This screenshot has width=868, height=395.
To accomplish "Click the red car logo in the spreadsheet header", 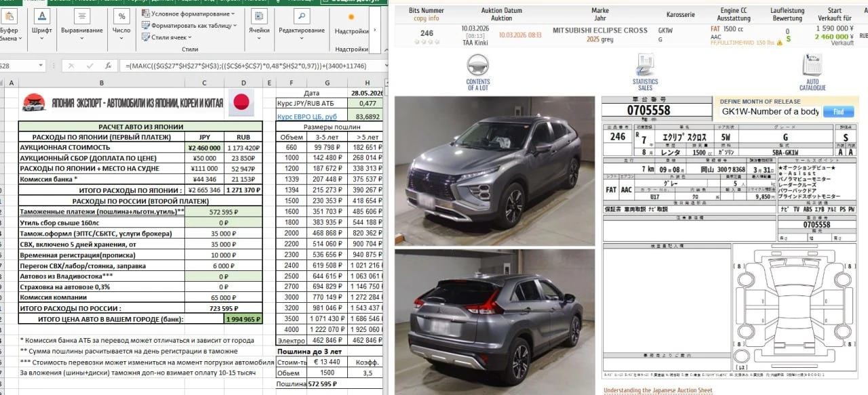I will tap(33, 103).
